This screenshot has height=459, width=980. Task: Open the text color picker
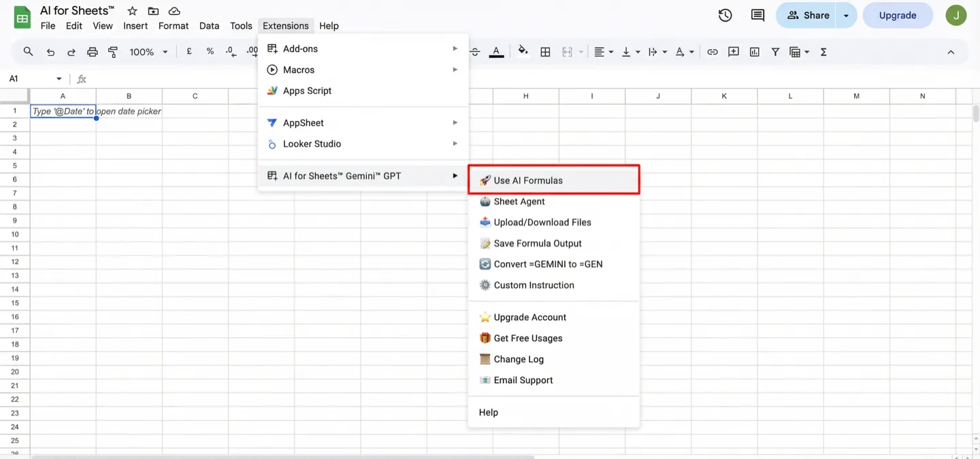click(x=496, y=51)
